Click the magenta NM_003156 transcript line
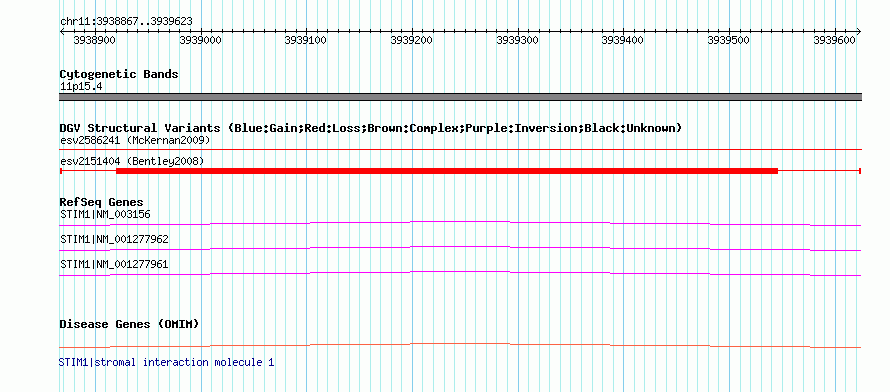Viewport: 890px width, 392px height. [460, 224]
